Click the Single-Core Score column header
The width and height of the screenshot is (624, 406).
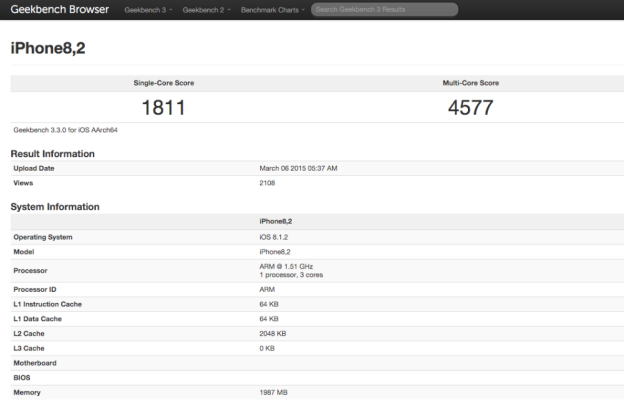tap(164, 83)
